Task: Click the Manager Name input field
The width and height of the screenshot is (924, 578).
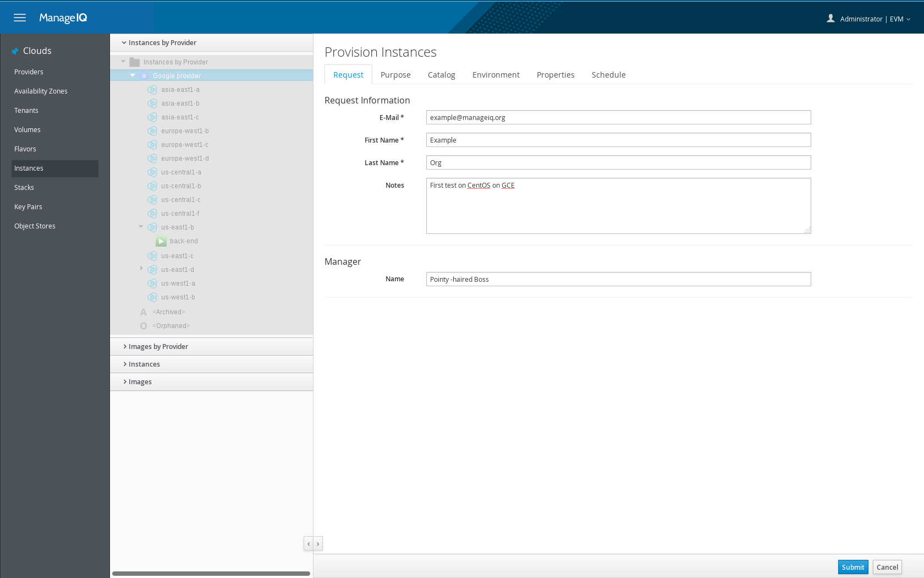Action: [x=618, y=279]
